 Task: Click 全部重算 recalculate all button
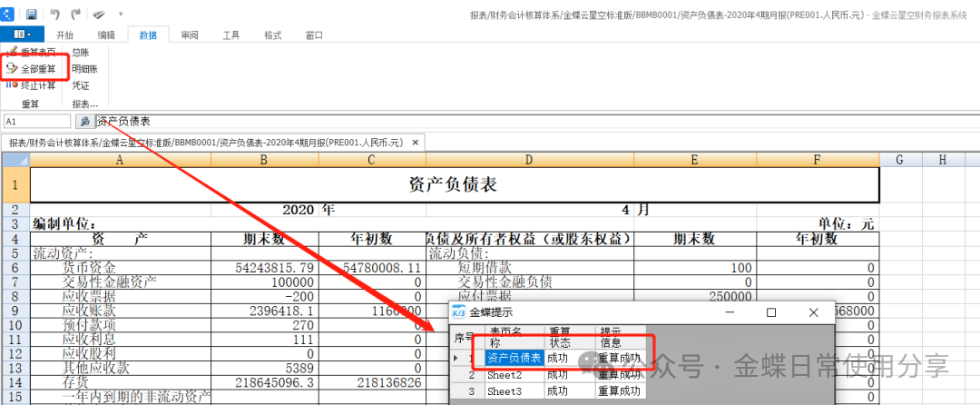[32, 68]
